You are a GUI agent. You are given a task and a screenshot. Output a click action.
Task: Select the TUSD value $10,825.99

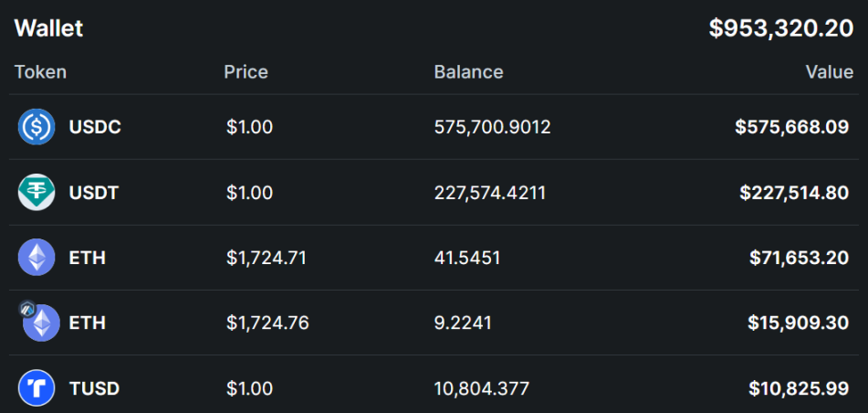pyautogui.click(x=799, y=388)
